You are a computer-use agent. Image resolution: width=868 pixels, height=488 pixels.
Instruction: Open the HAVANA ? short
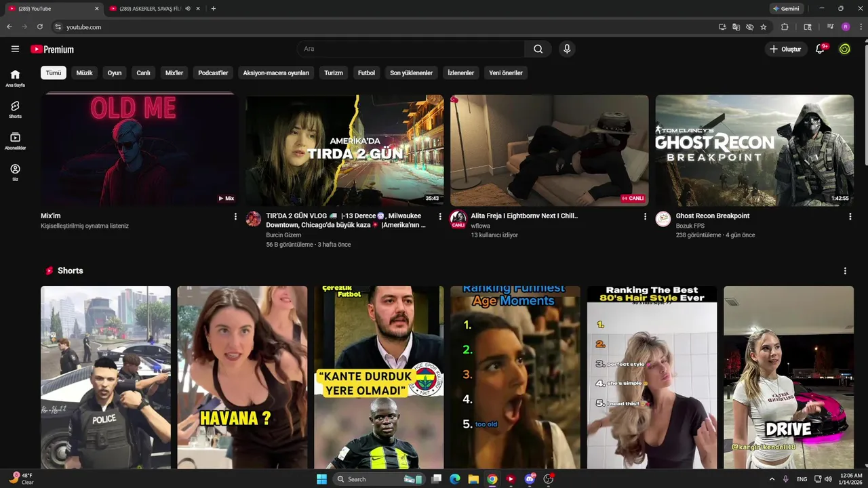[242, 377]
